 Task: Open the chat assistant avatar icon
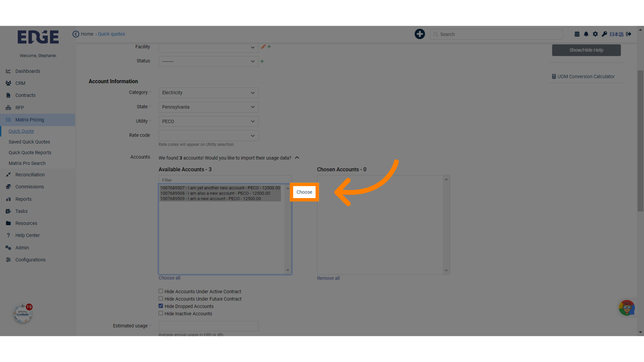627,308
